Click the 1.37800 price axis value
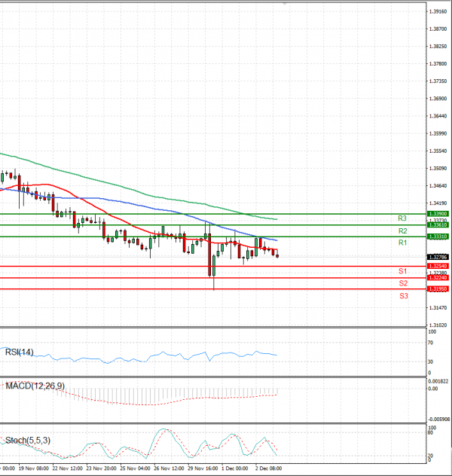Screen dimensions: 452x476 (x=438, y=64)
